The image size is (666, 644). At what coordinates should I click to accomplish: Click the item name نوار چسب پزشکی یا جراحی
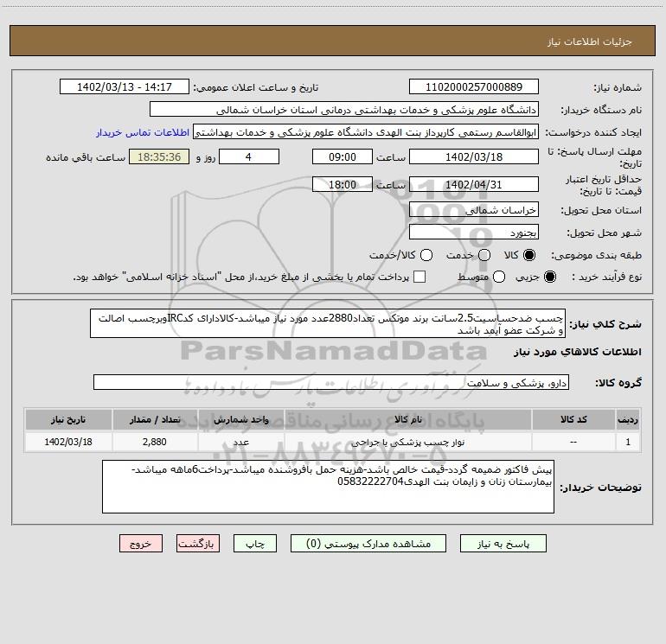coord(407,443)
